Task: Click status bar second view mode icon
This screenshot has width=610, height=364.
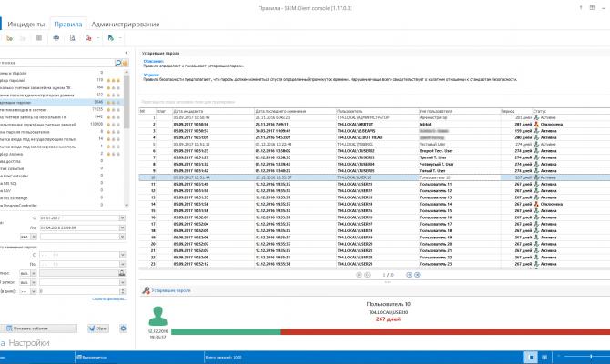Action: point(544,357)
